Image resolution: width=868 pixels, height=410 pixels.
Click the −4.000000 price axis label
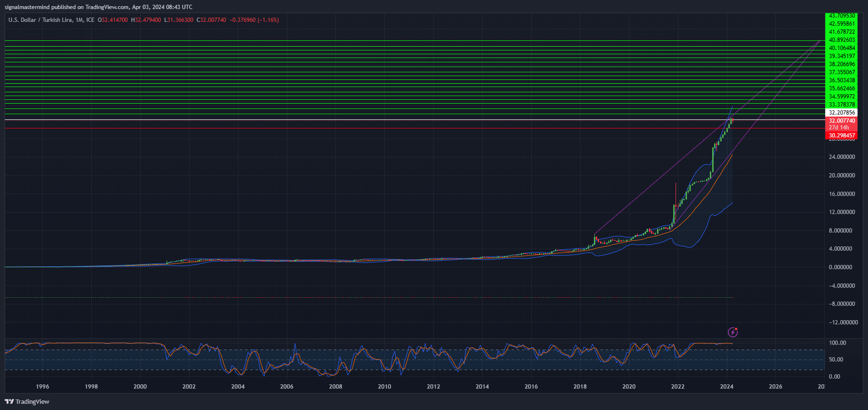pyautogui.click(x=842, y=286)
